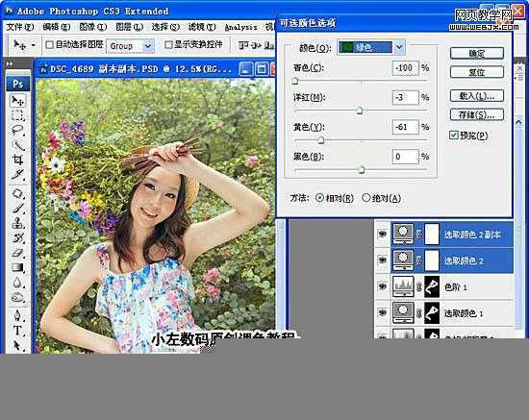
Task: Open the 选择(S) menu
Action: click(x=165, y=27)
